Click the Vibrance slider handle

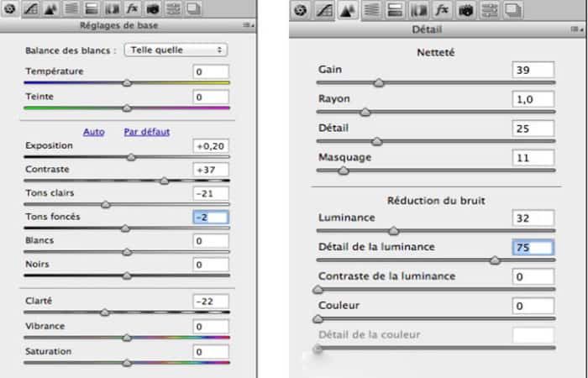coord(127,338)
